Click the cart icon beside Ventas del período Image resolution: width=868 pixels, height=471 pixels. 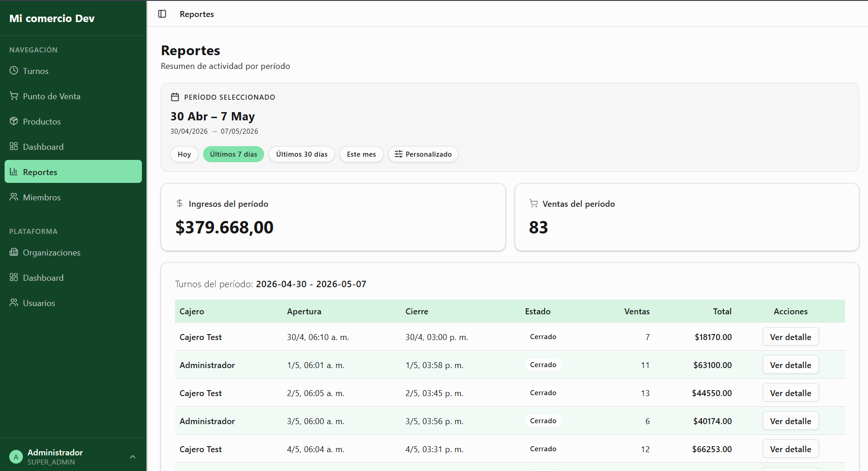[534, 203]
